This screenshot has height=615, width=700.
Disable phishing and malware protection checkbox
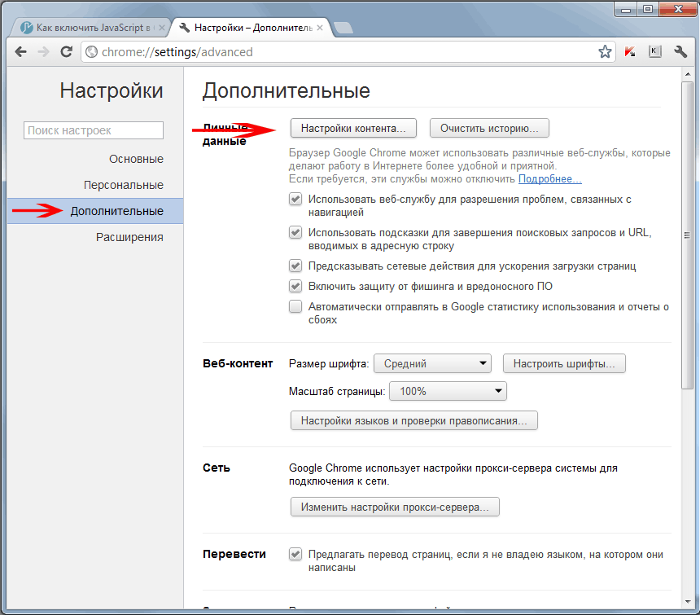(x=295, y=286)
